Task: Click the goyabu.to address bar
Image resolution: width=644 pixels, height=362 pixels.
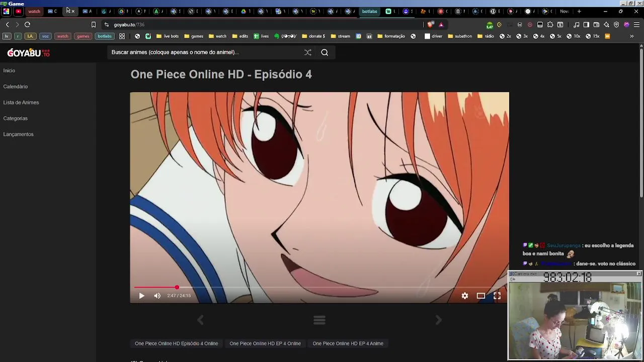Action: [x=262, y=25]
